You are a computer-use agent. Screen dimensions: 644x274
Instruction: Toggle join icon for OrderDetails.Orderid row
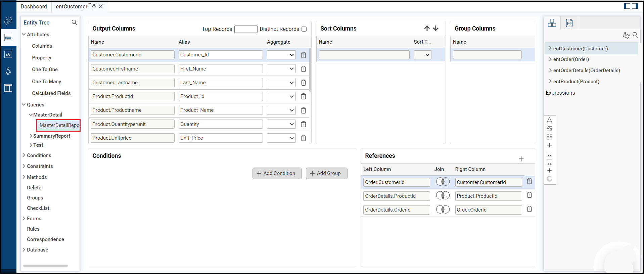(443, 210)
